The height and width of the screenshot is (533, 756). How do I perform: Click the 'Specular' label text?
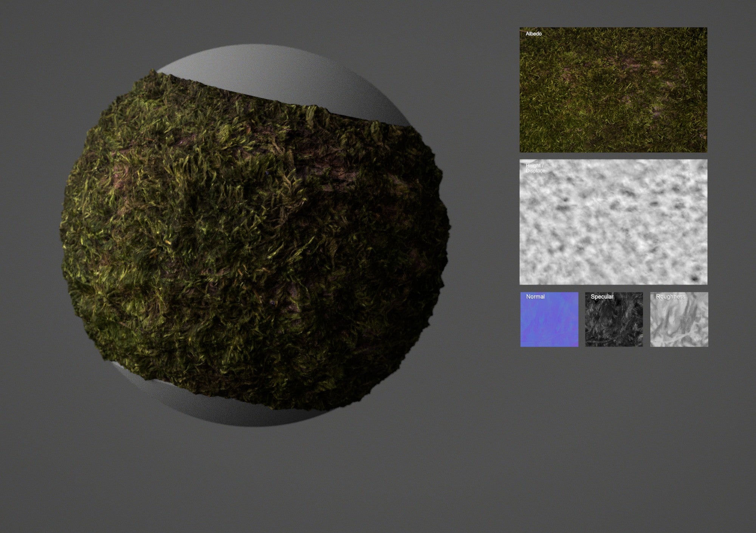tap(602, 297)
